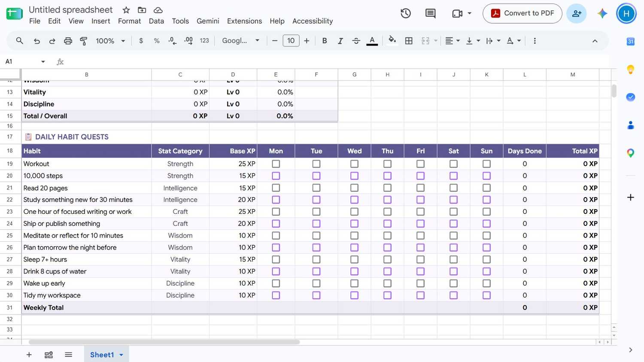
Task: Open text color picker
Action: pos(372,41)
